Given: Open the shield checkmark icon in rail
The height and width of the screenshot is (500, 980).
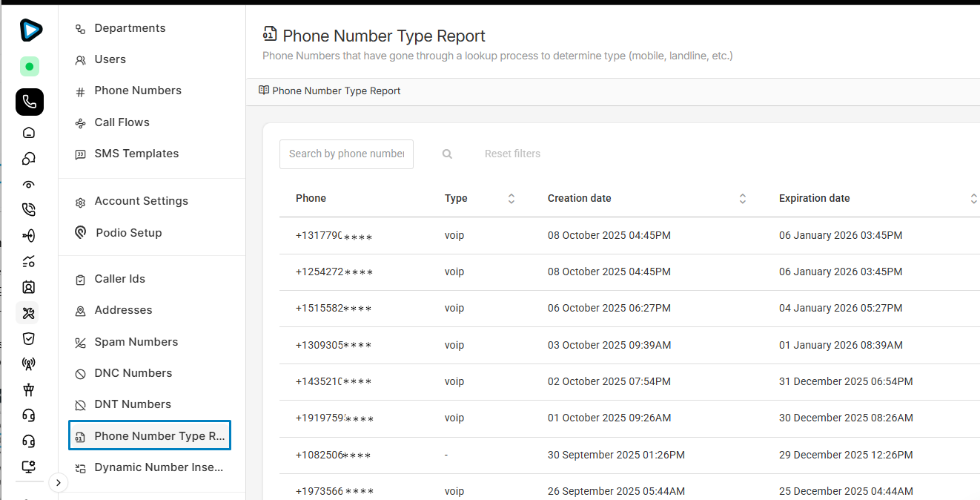Looking at the screenshot, I should click(x=29, y=339).
